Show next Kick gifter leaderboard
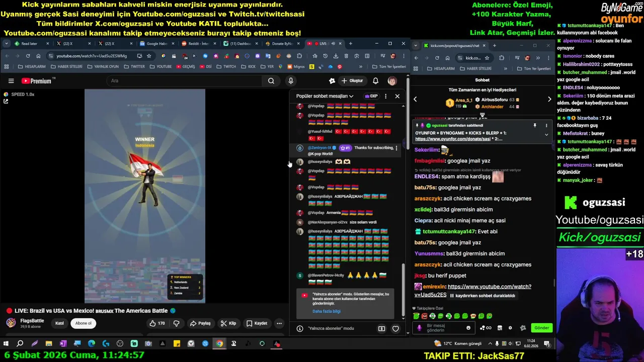 click(x=549, y=100)
